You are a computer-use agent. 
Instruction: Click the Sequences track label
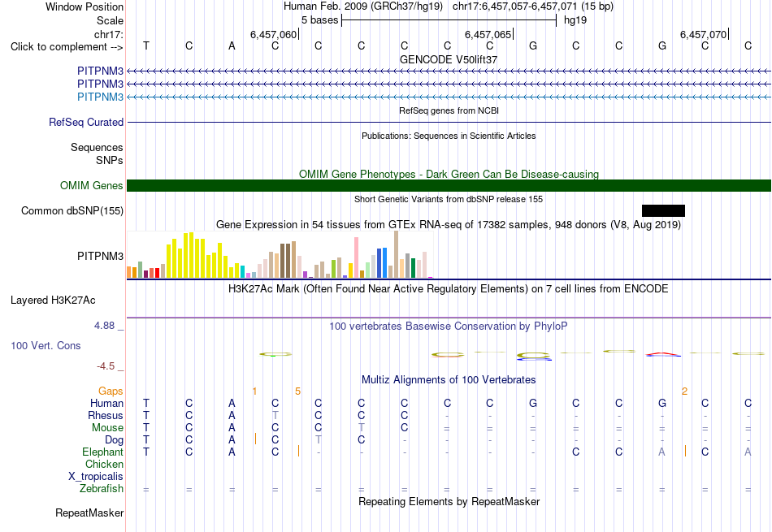point(97,147)
